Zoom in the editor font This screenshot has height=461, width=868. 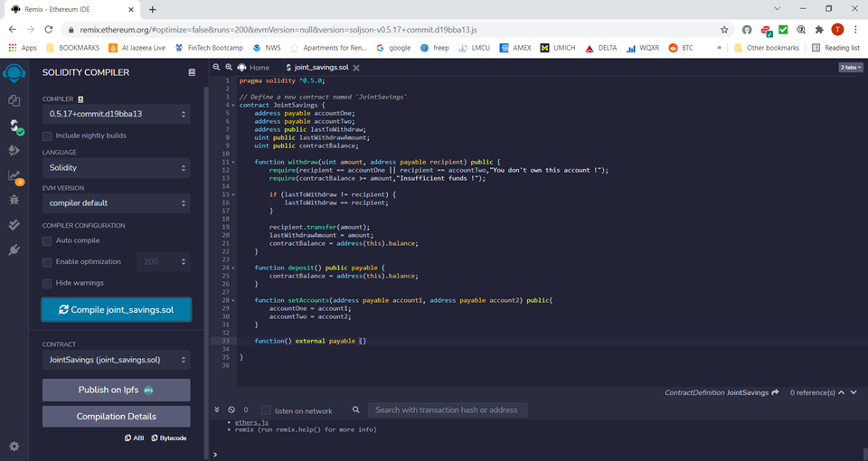(229, 67)
